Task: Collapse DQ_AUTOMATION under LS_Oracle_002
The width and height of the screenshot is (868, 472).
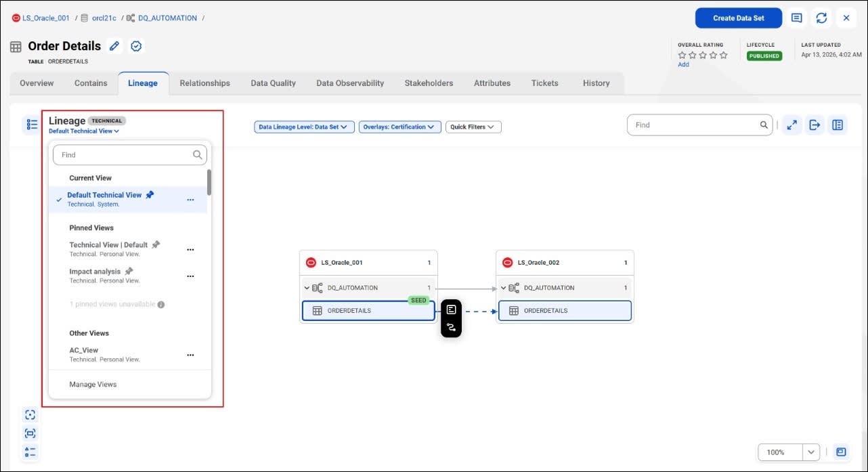Action: [503, 288]
